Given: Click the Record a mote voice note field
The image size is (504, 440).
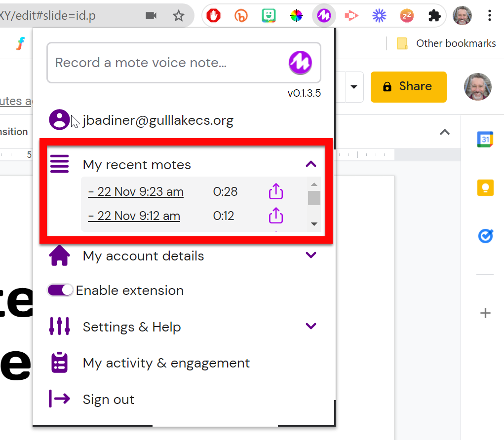Looking at the screenshot, I should pyautogui.click(x=184, y=63).
